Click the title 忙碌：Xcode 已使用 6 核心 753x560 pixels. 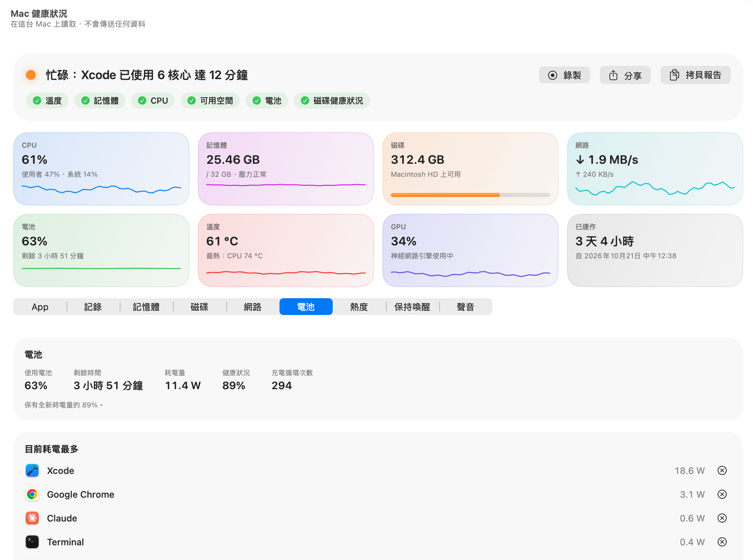coord(147,75)
